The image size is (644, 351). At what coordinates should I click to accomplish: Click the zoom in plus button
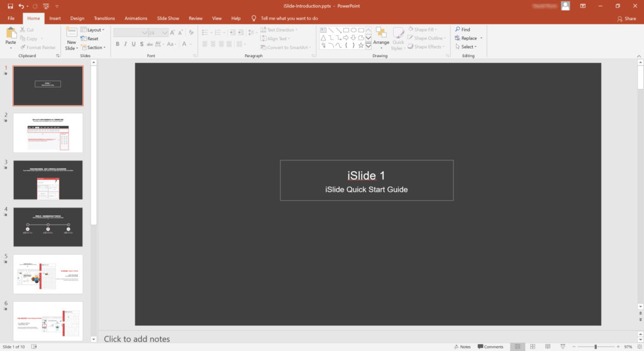pyautogui.click(x=618, y=347)
